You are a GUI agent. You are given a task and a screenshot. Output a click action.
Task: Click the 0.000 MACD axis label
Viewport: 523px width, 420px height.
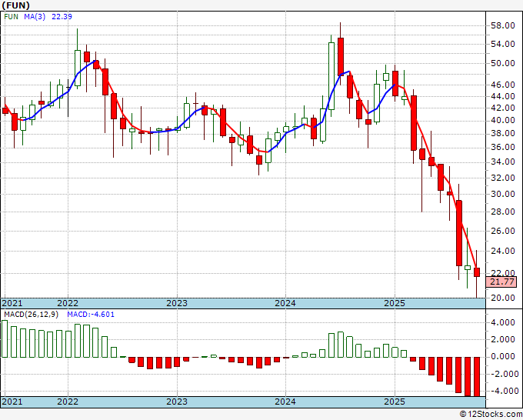coord(503,357)
